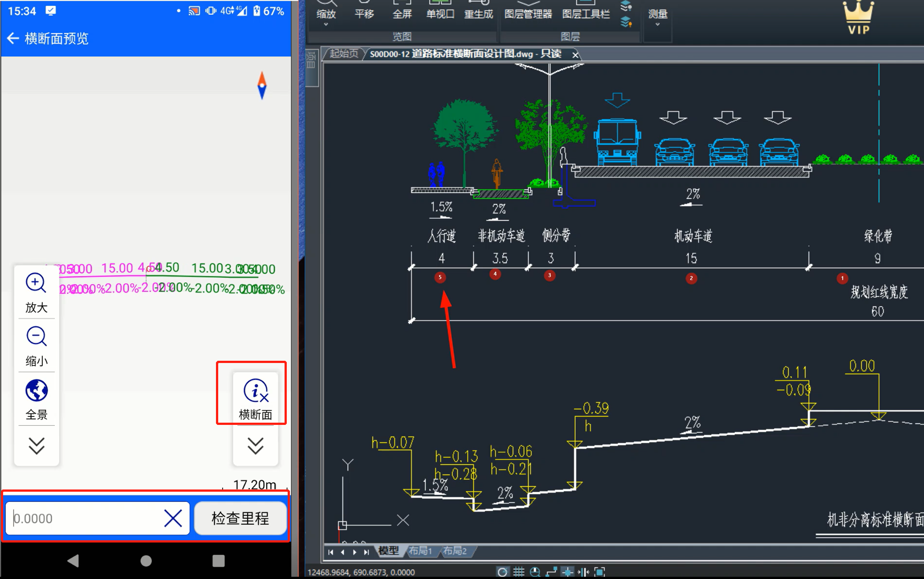Screen dimensions: 924x579
Task: Switch to the 布局2 layout tab
Action: click(x=455, y=551)
